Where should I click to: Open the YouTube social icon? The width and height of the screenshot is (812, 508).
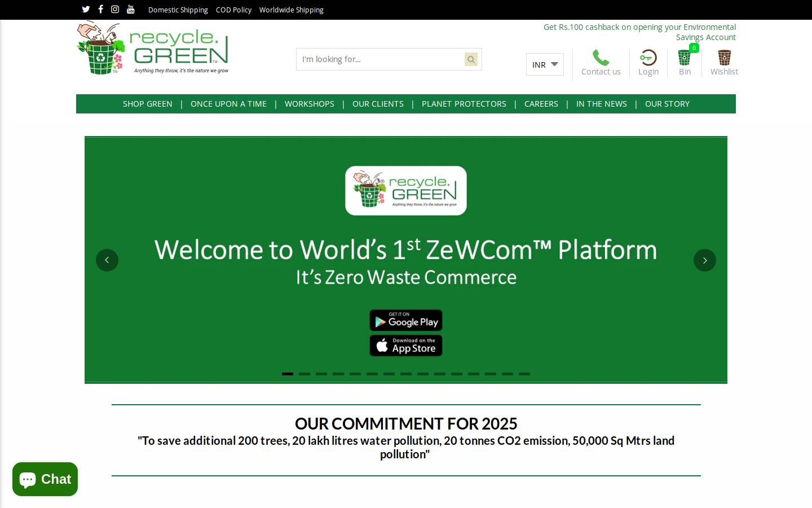[131, 9]
